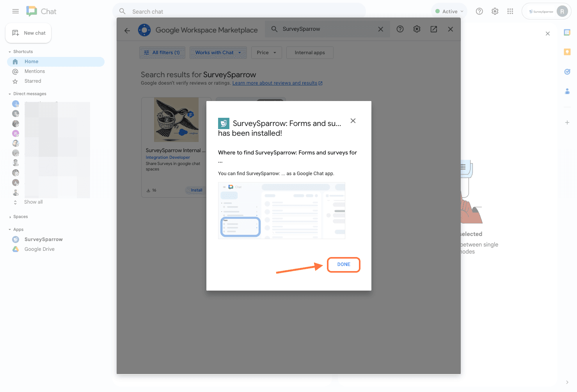The image size is (577, 392).
Task: Toggle the Internal apps filter
Action: [309, 53]
